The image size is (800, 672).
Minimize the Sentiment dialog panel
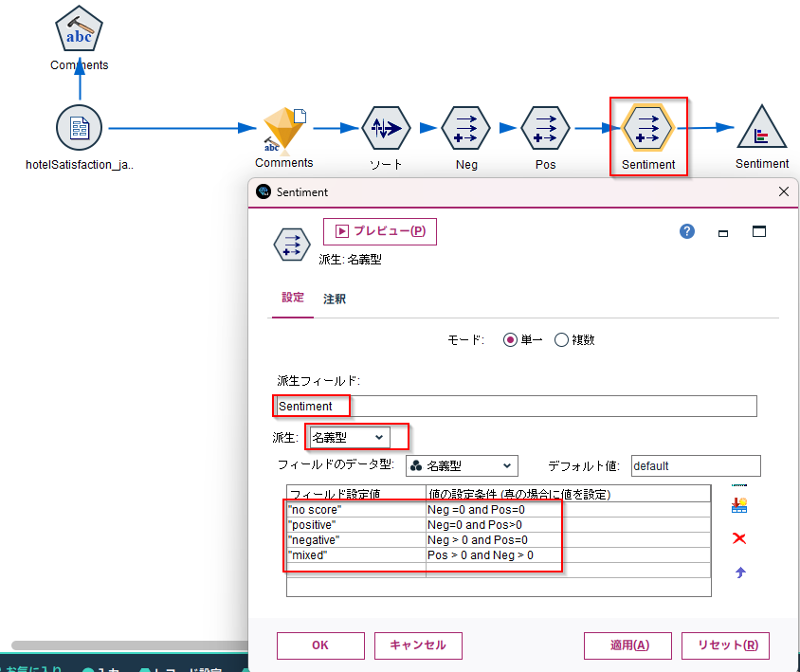tap(723, 233)
